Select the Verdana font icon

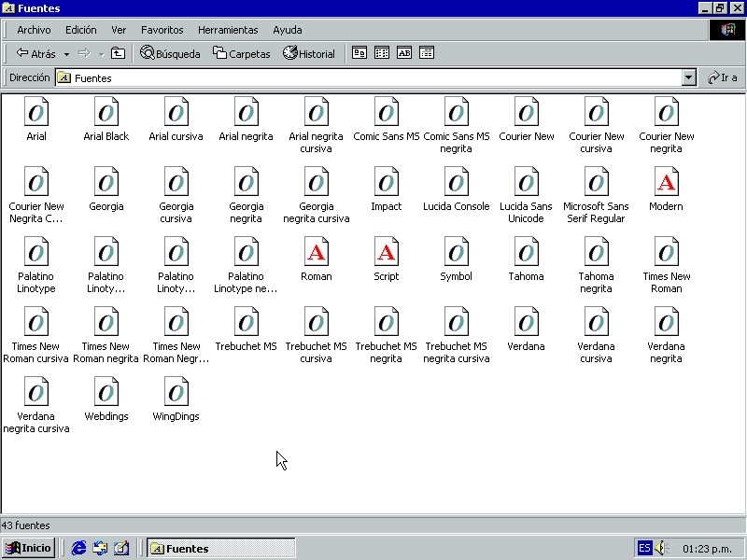[527, 321]
